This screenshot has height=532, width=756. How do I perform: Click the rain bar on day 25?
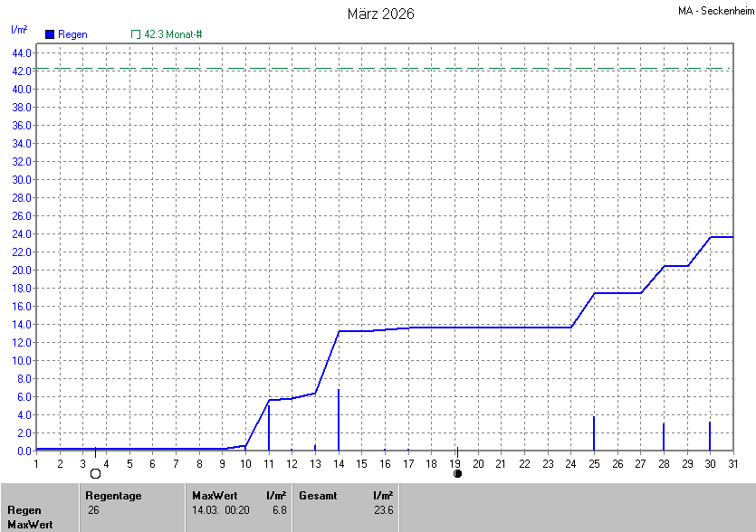(x=594, y=432)
